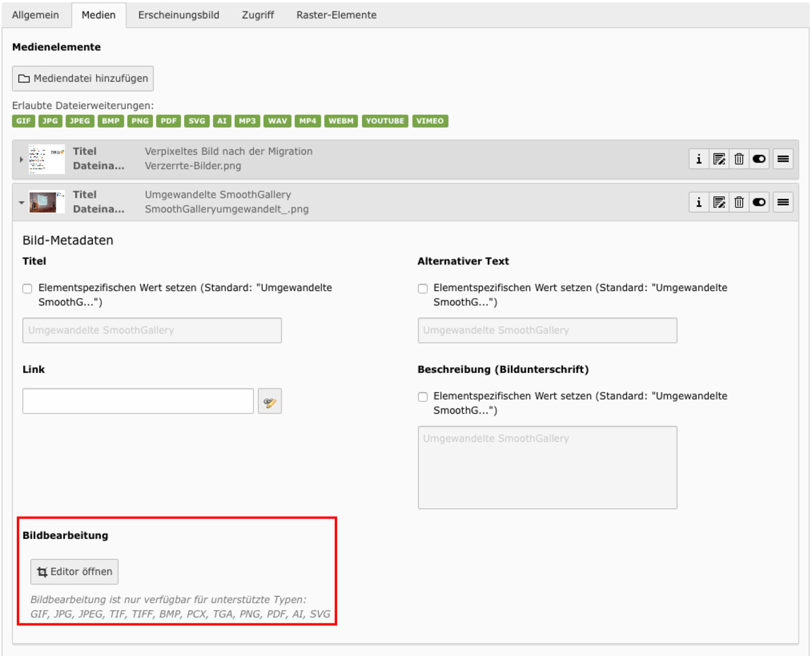This screenshot has height=656, width=812.
Task: Click the AI extension badge
Action: pyautogui.click(x=222, y=121)
